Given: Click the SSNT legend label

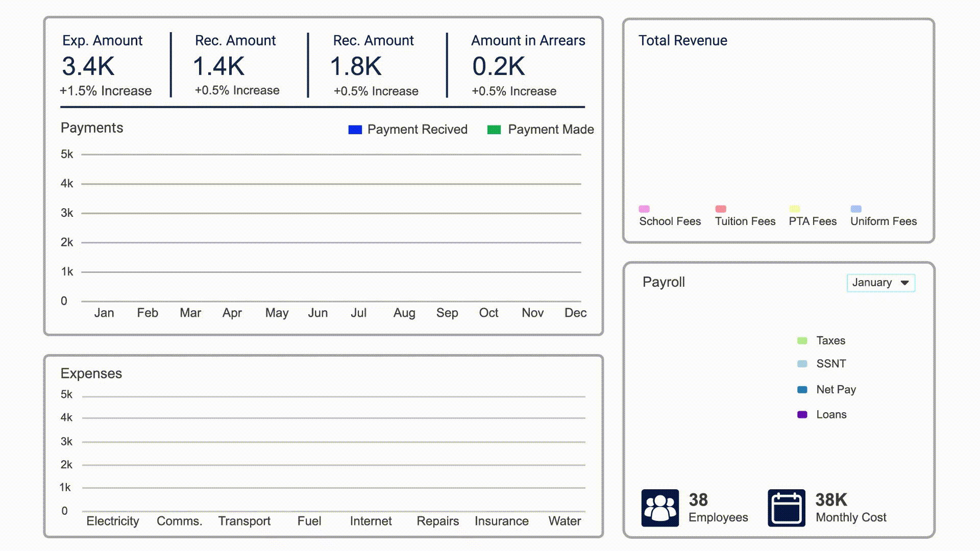Looking at the screenshot, I should tap(831, 364).
